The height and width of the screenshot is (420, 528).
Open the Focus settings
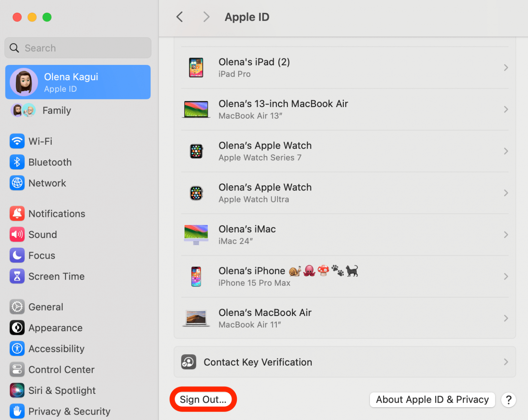(42, 255)
